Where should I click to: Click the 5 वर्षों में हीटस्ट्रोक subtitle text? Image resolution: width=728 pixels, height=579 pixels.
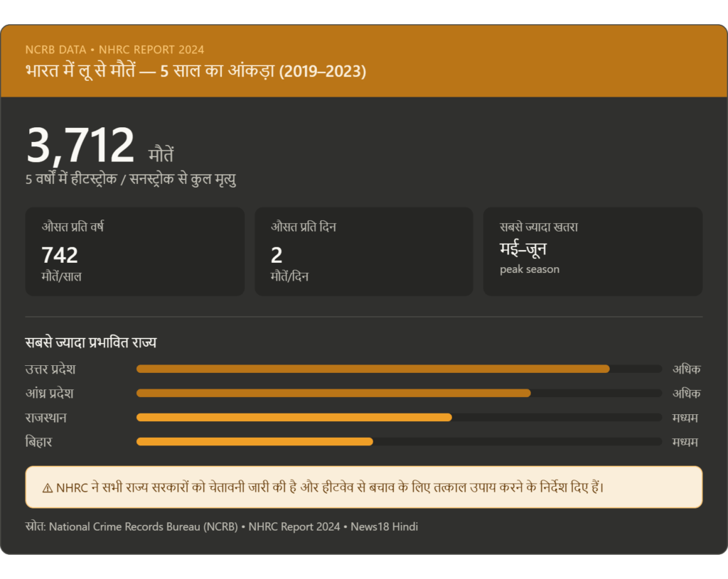[131, 179]
